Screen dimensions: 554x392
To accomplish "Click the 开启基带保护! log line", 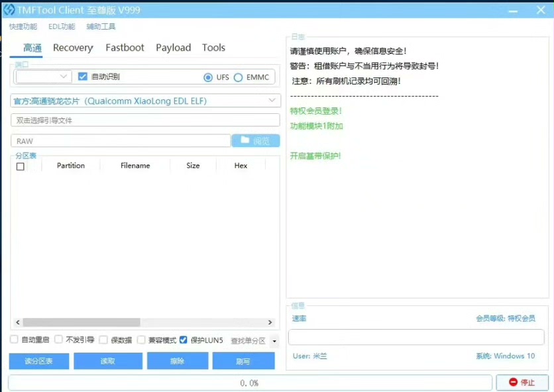I will tap(315, 156).
